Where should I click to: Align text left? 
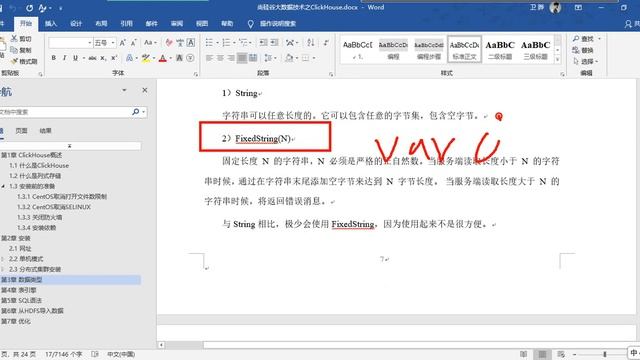click(x=209, y=58)
